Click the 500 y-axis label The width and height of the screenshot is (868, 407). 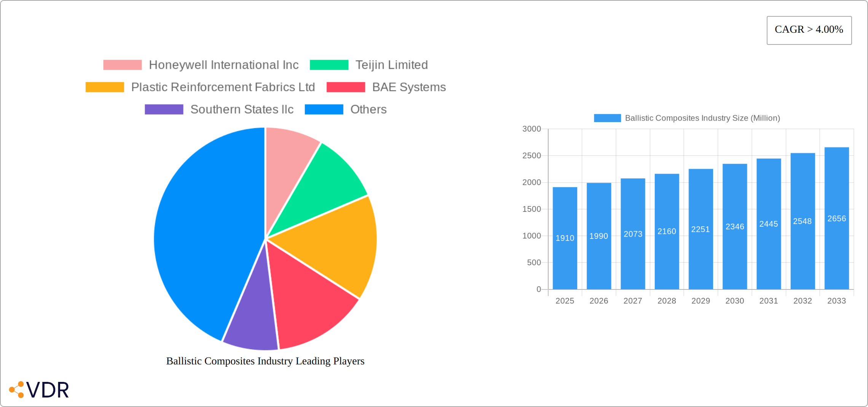[x=534, y=262]
